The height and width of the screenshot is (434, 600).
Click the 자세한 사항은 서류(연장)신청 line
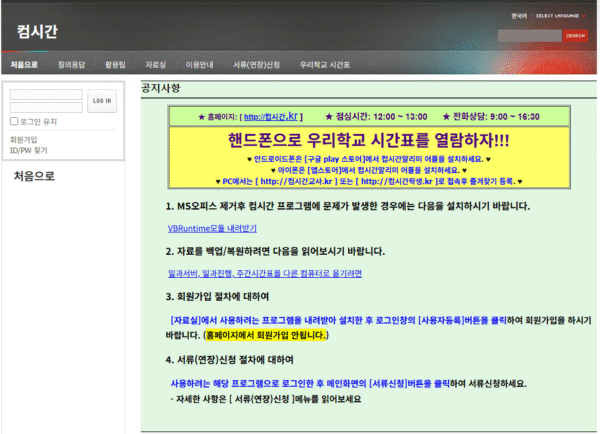[x=266, y=399]
